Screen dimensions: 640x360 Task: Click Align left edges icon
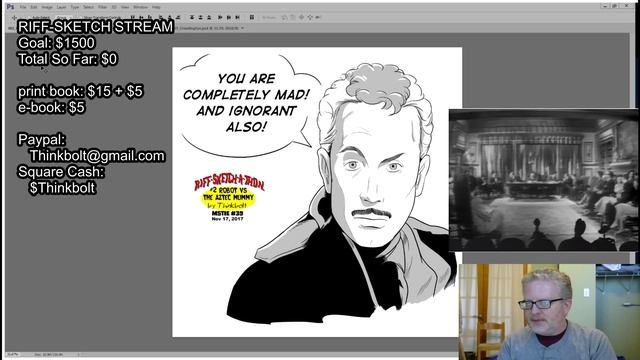160,18
